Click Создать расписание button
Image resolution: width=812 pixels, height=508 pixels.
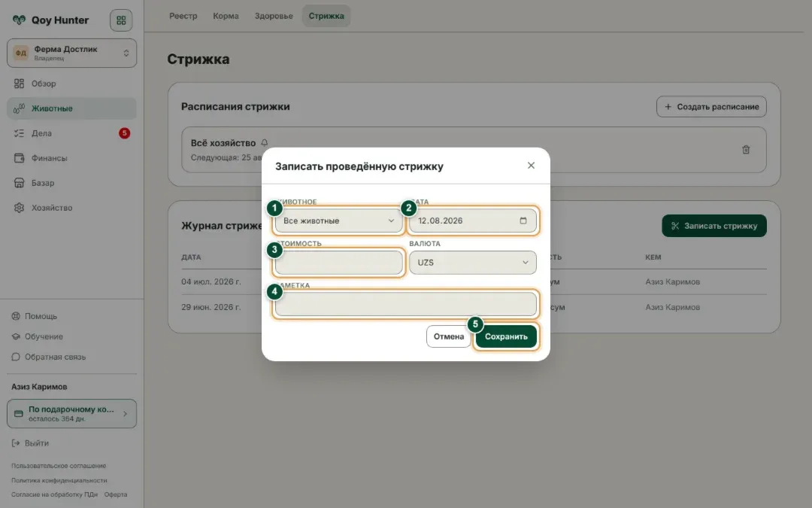tap(711, 107)
